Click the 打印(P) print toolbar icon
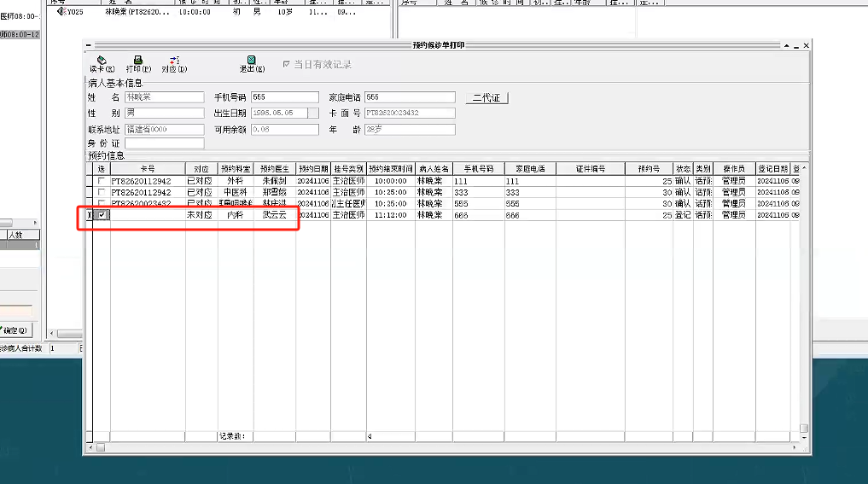868x484 pixels. (x=138, y=64)
